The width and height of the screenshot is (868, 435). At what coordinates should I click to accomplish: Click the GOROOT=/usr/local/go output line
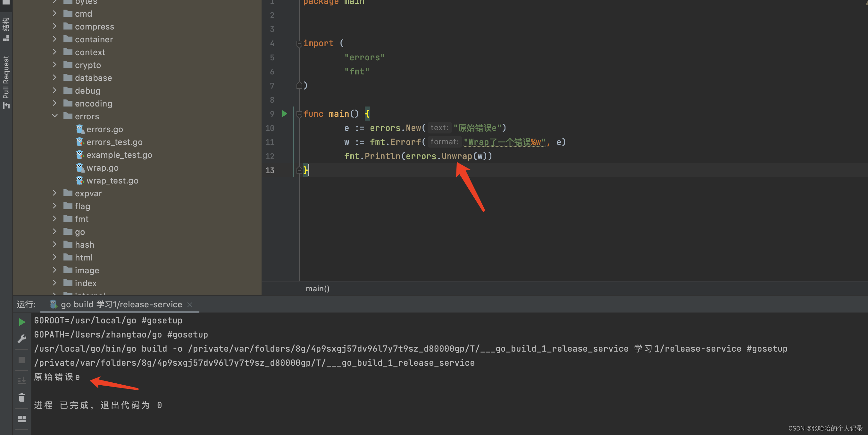(108, 320)
